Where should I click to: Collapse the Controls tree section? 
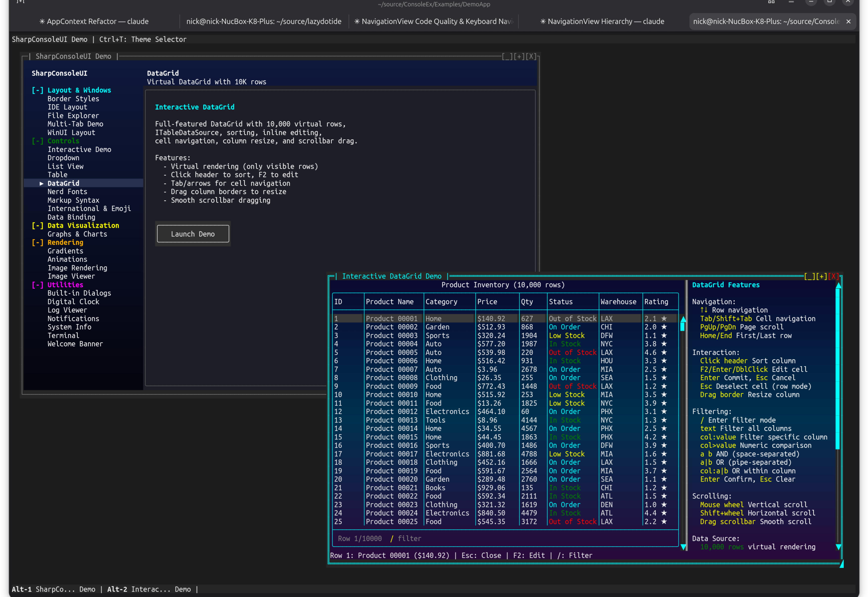(x=37, y=141)
